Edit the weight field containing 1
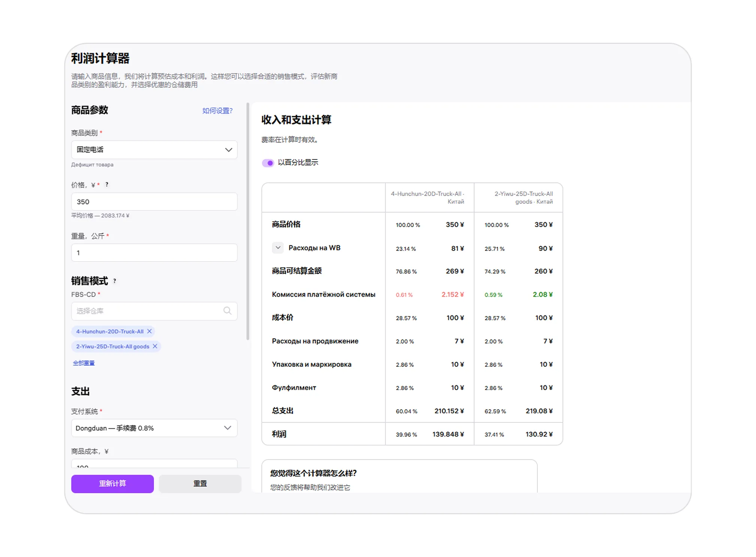The height and width of the screenshot is (557, 756). (154, 253)
